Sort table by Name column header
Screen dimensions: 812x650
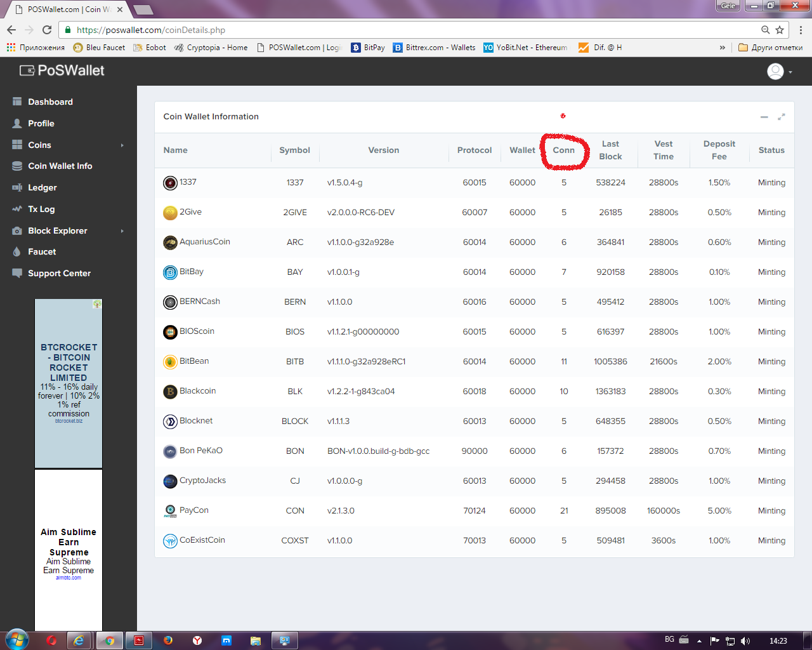pyautogui.click(x=176, y=150)
